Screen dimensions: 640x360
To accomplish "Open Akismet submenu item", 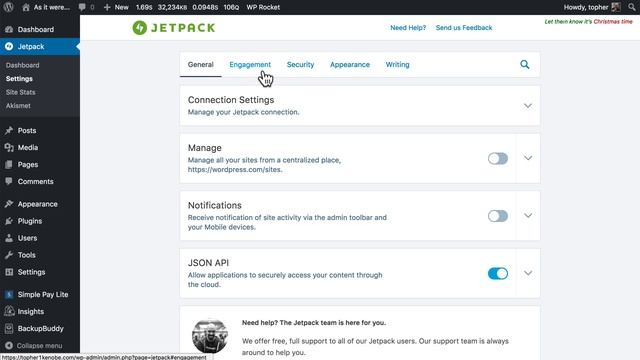I will click(x=18, y=106).
